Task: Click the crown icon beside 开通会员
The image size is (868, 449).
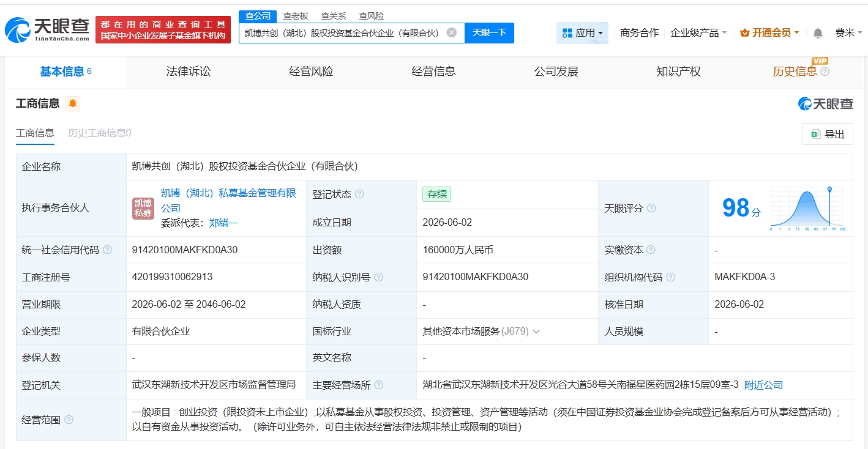Action: [745, 32]
